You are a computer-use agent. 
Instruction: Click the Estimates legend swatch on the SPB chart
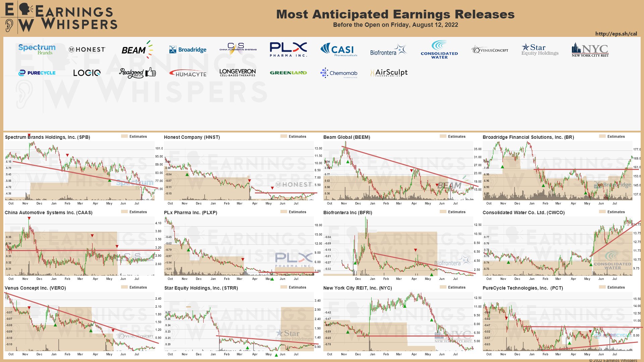pyautogui.click(x=124, y=136)
